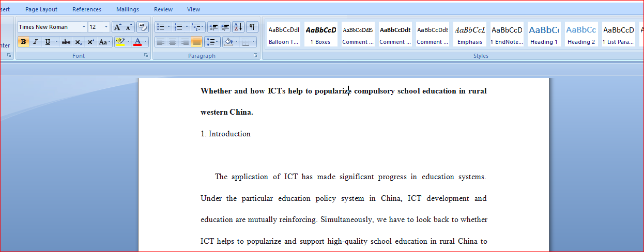Open the font size dropdown

click(106, 27)
